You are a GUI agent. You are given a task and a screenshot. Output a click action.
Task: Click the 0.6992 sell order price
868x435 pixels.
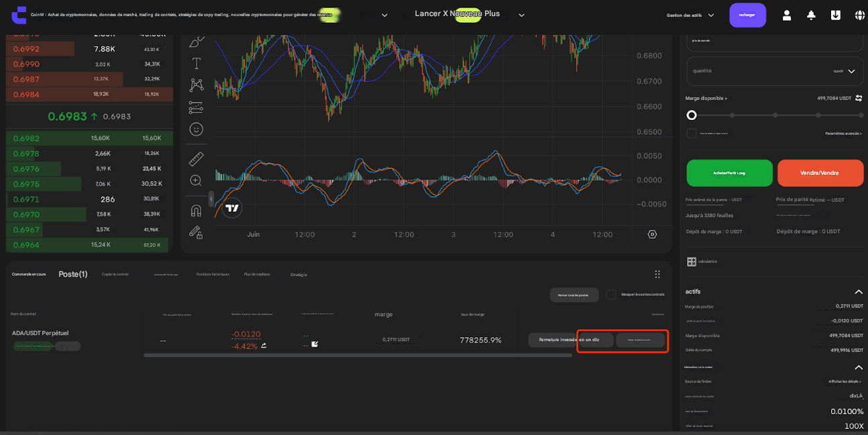pyautogui.click(x=26, y=49)
